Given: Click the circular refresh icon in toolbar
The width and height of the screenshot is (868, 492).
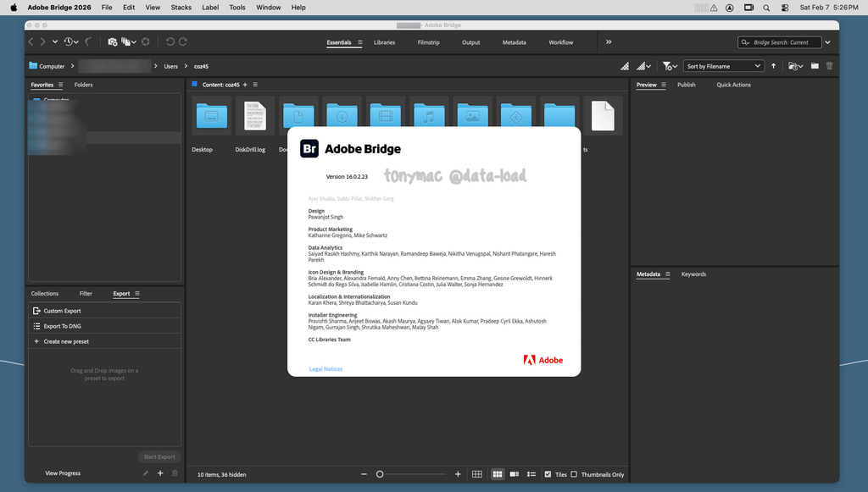Looking at the screenshot, I should click(146, 42).
